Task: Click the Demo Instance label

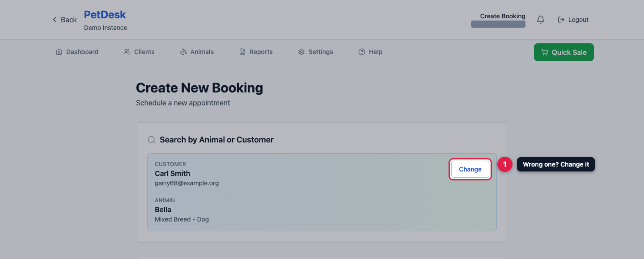Action: coord(106,28)
